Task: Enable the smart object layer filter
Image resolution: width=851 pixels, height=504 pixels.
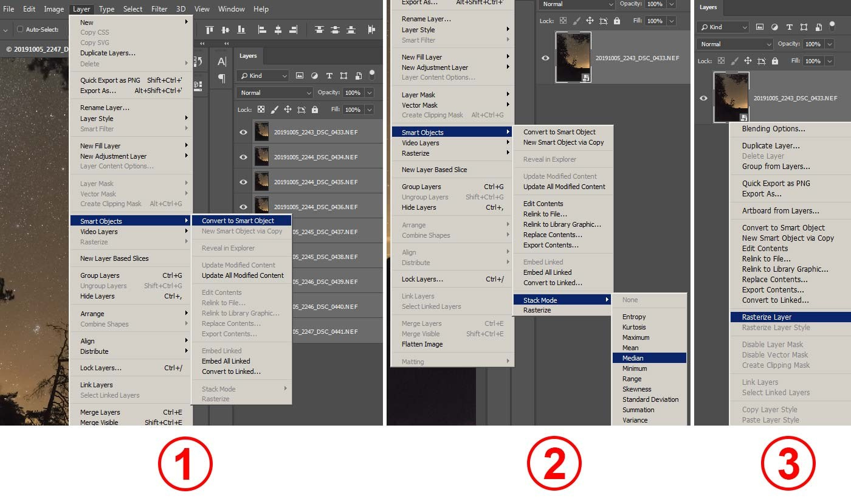Action: pos(359,76)
